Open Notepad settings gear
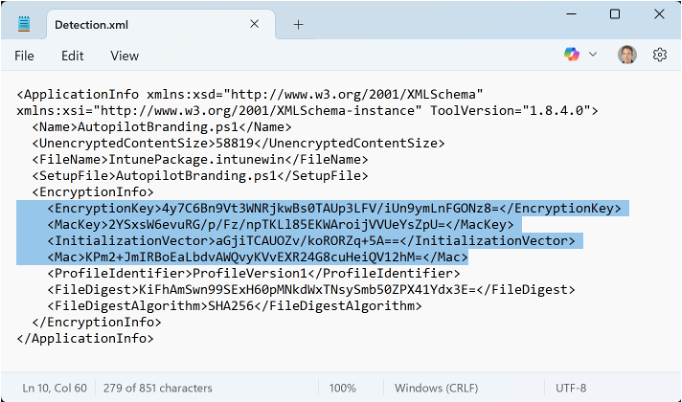682x402 pixels. [660, 55]
